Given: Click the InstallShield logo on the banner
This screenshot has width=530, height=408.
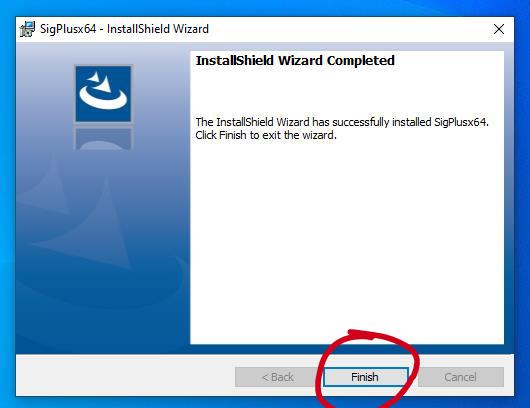Looking at the screenshot, I should pos(103,94).
